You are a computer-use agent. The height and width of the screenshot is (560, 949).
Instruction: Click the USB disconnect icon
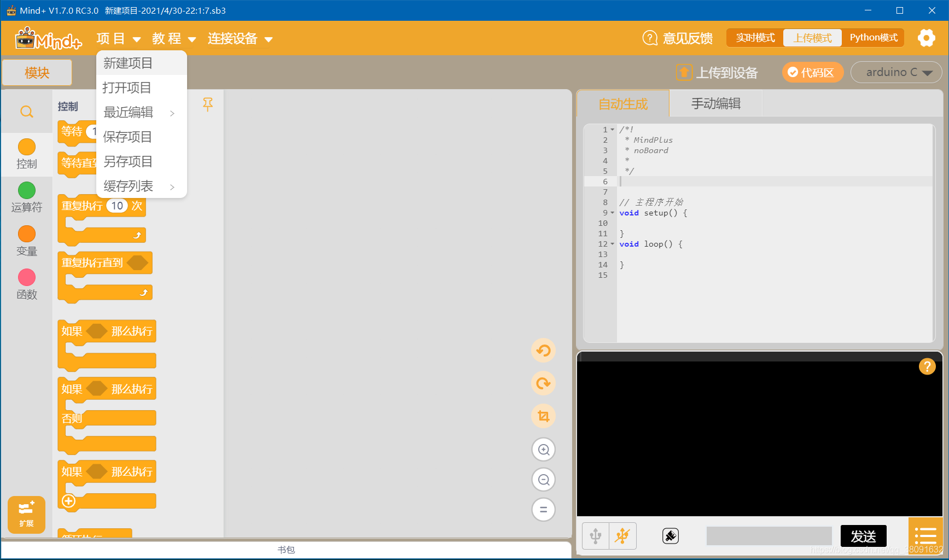pyautogui.click(x=622, y=536)
